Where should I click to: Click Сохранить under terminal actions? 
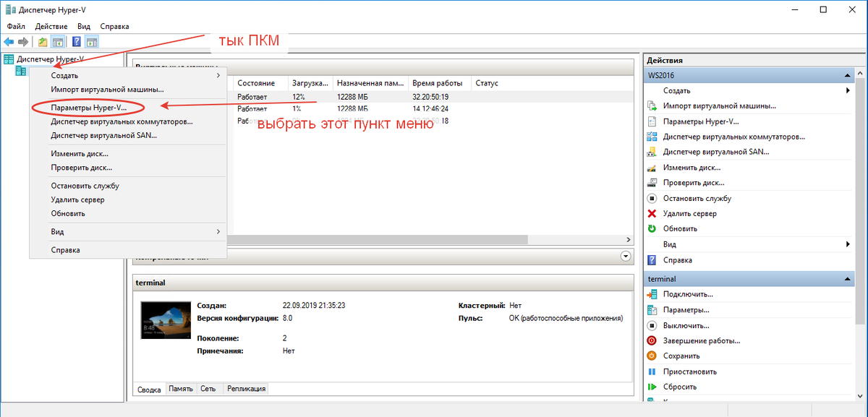[681, 356]
